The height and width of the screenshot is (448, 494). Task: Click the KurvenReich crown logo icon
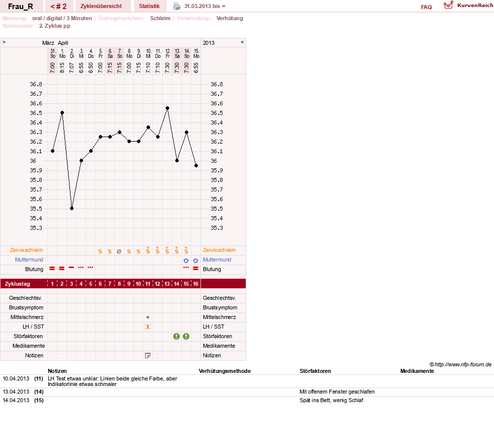coord(448,5)
